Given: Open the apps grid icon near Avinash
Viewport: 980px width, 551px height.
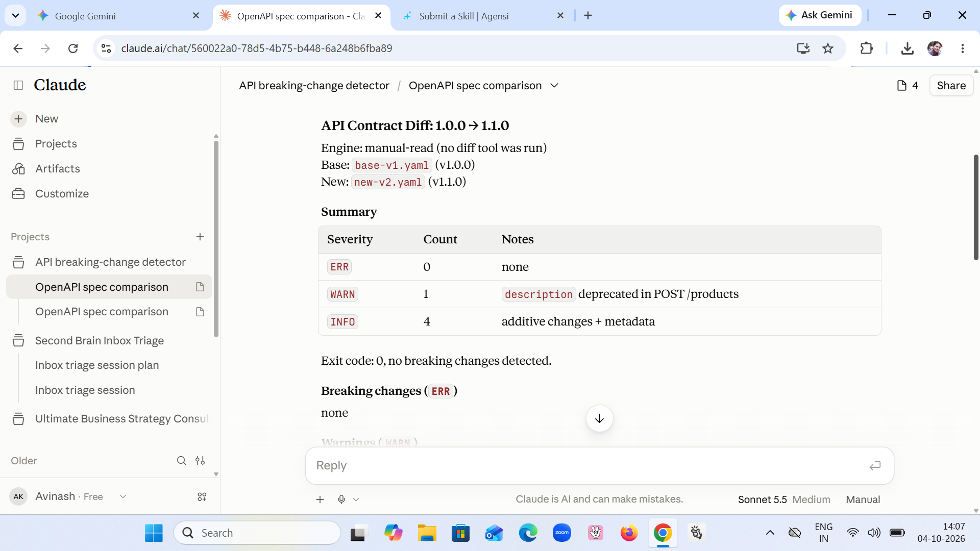Looking at the screenshot, I should tap(202, 497).
